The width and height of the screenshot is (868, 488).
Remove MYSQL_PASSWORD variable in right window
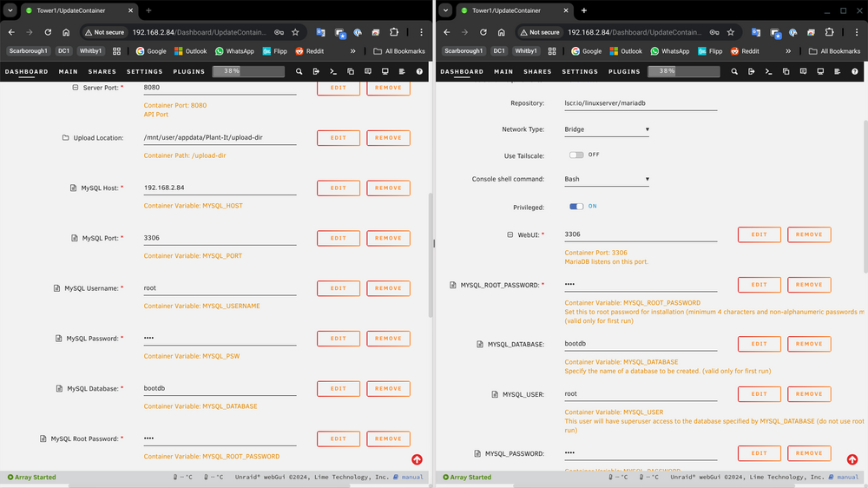click(809, 453)
